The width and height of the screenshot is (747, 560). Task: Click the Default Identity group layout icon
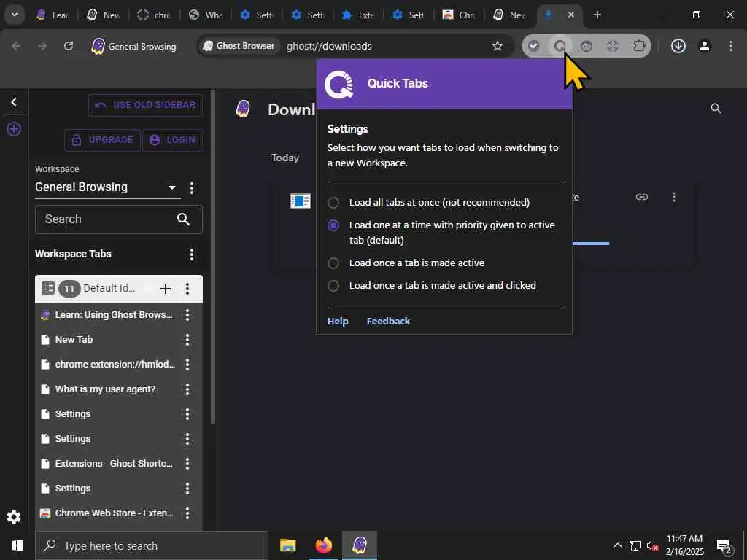pyautogui.click(x=47, y=288)
